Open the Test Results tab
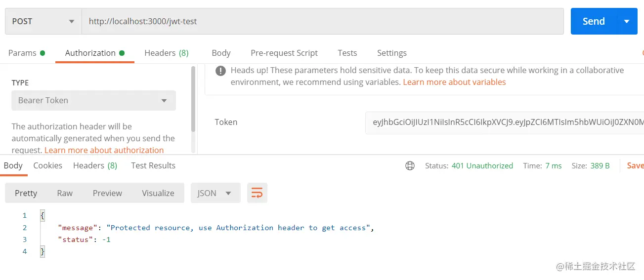This screenshot has height=280, width=644. coord(153,165)
